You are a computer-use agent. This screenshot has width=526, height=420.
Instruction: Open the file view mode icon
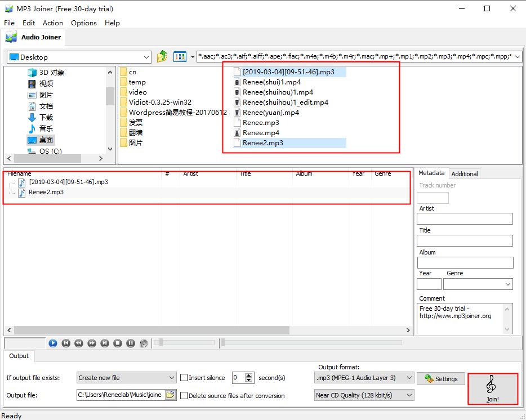[180, 57]
